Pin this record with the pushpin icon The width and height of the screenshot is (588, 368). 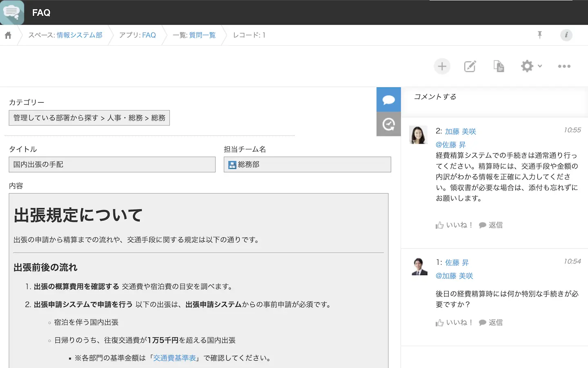pyautogui.click(x=540, y=35)
